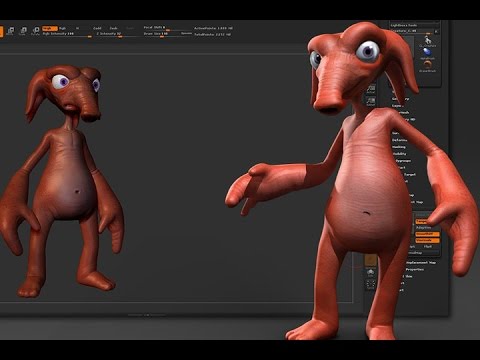The width and height of the screenshot is (480, 360).
Task: Toggle the SmoothUV option
Action: [427, 234]
